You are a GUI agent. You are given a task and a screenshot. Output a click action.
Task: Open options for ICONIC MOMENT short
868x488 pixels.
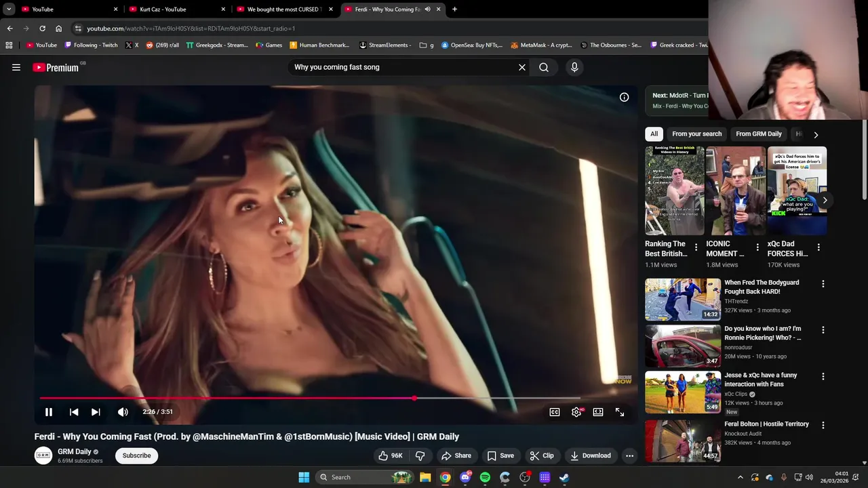[x=757, y=247]
